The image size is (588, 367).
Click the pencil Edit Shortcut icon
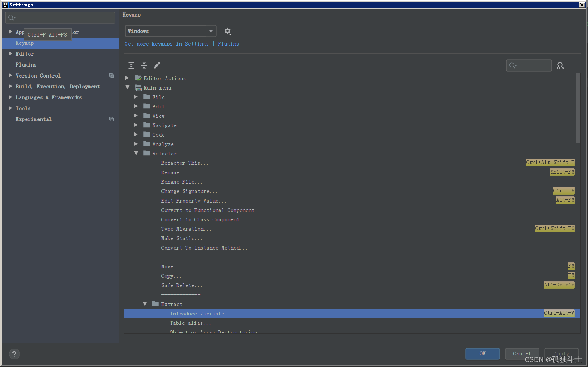(157, 65)
